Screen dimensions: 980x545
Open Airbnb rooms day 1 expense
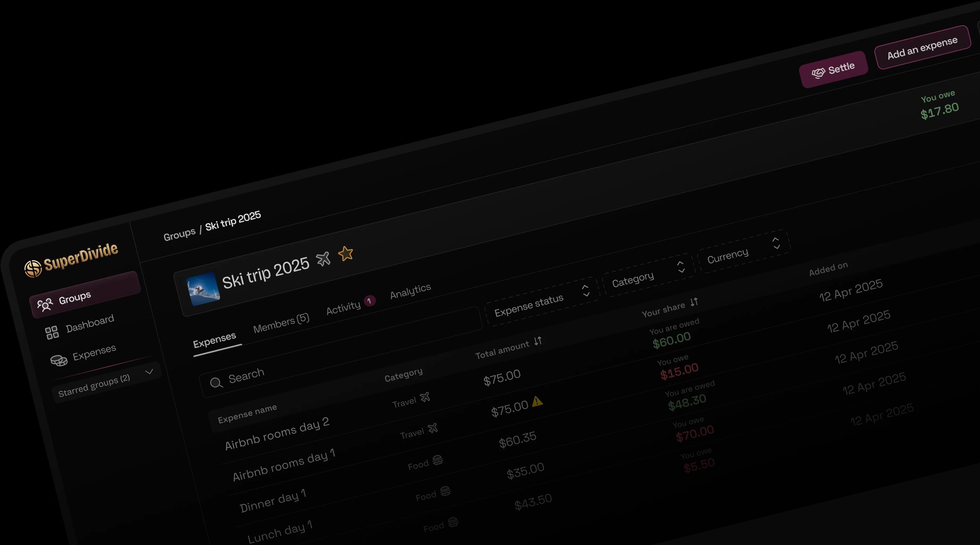(284, 465)
